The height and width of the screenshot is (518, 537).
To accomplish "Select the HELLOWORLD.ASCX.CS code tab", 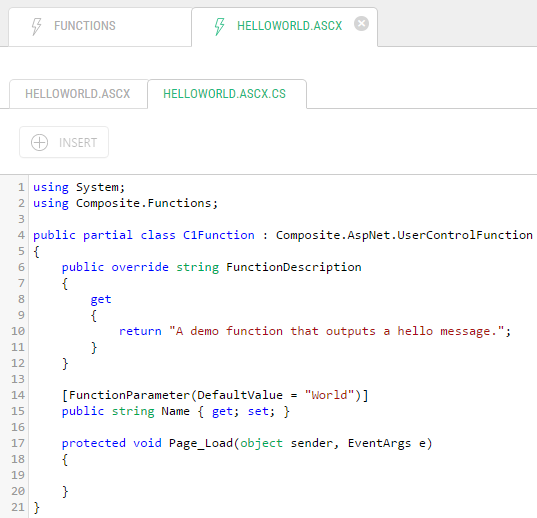I will pyautogui.click(x=227, y=94).
